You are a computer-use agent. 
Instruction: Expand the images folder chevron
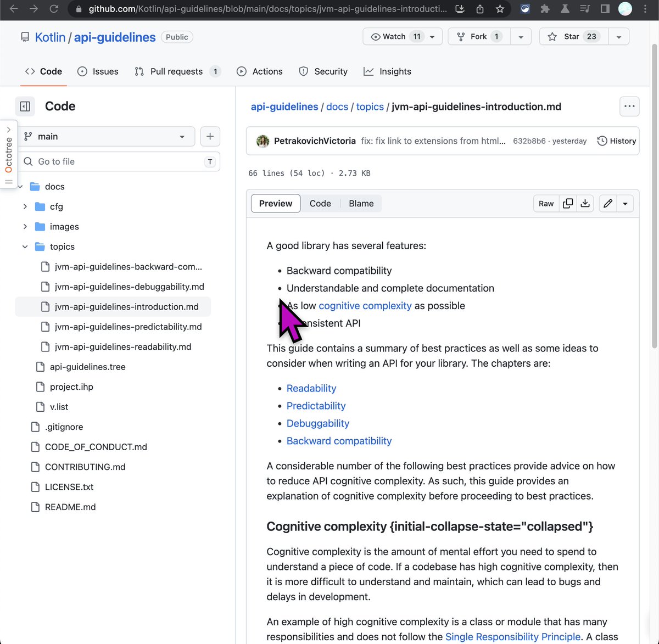[25, 227]
